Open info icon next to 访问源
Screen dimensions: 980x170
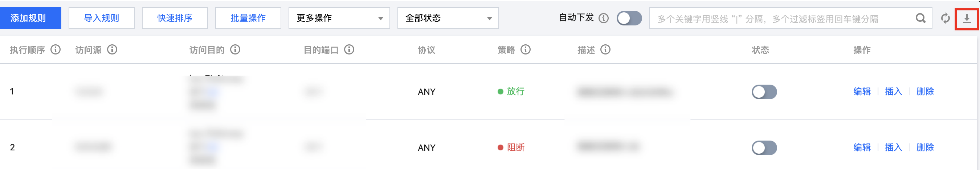[x=112, y=50]
